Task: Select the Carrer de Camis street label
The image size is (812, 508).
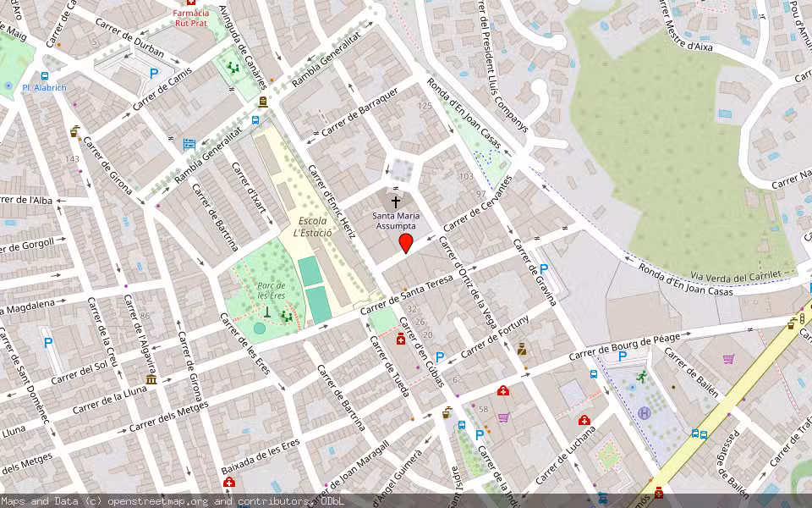Action: [162, 89]
